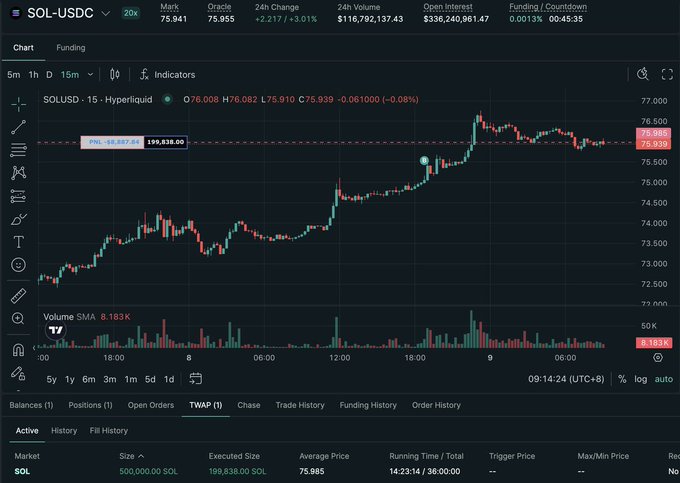Open the go-to-date calendar icon
The height and width of the screenshot is (483, 680).
[x=196, y=379]
